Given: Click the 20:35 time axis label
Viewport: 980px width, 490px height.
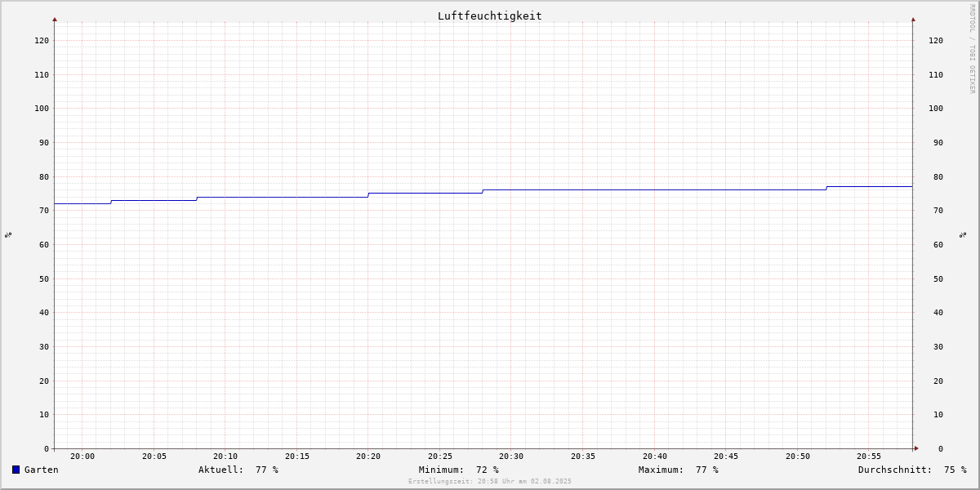Looking at the screenshot, I should pyautogui.click(x=583, y=457).
